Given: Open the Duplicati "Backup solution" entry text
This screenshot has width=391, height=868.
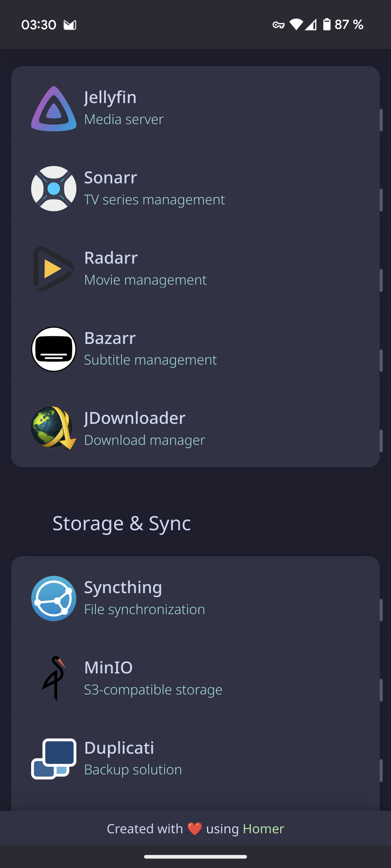Looking at the screenshot, I should [x=133, y=770].
